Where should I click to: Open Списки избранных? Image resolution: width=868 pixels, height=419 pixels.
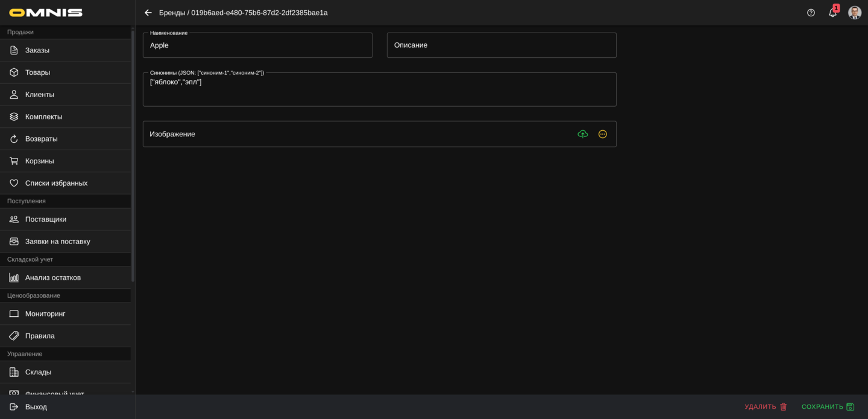[x=56, y=183]
